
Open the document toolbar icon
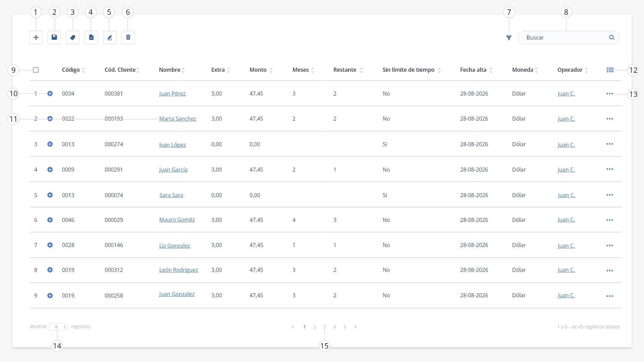[91, 38]
